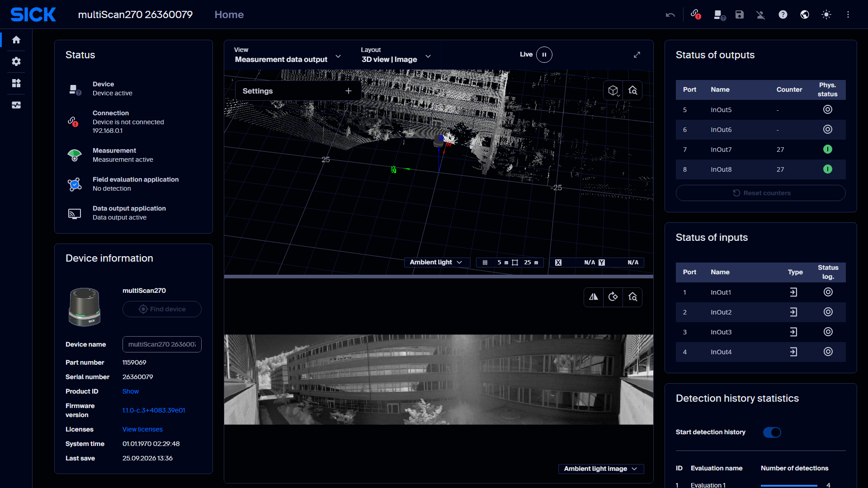Viewport: 868px width, 488px height.
Task: Click the device status icon in top bar
Action: (719, 15)
